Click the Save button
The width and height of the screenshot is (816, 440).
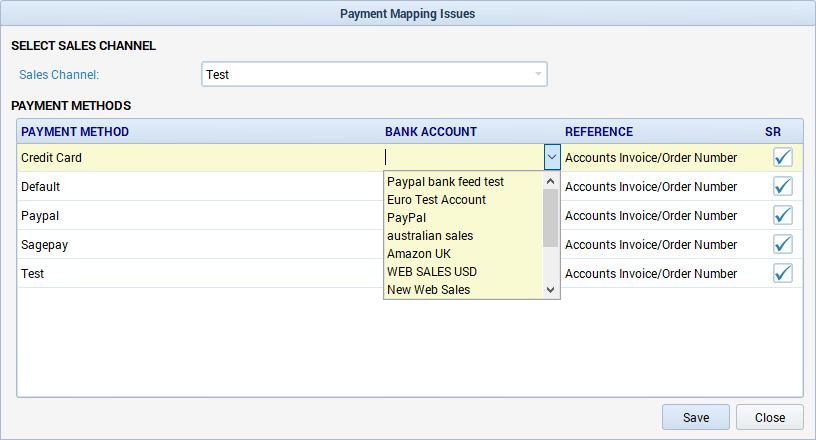coord(696,418)
